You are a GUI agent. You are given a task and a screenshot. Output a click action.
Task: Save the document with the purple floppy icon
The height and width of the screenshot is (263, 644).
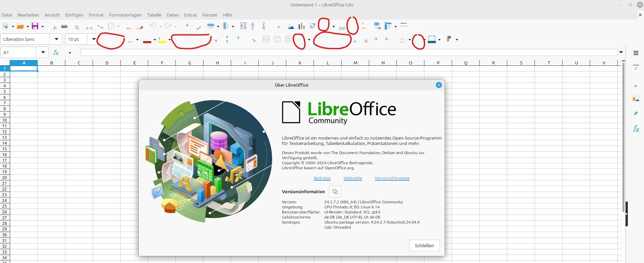point(35,26)
